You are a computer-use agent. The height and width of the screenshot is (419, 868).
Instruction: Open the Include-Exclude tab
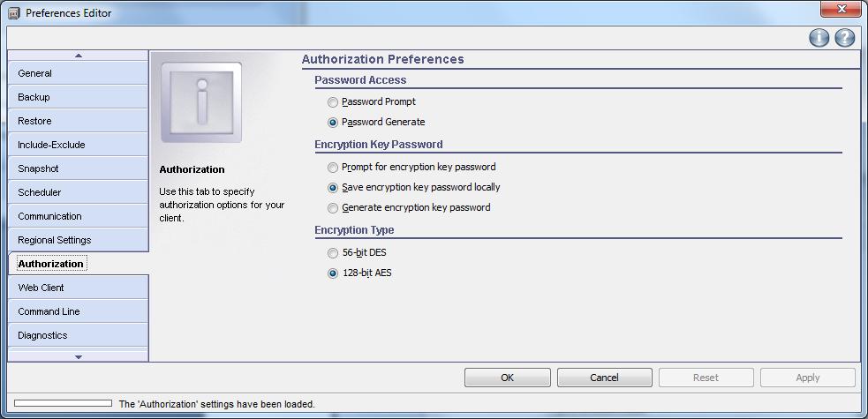[78, 145]
